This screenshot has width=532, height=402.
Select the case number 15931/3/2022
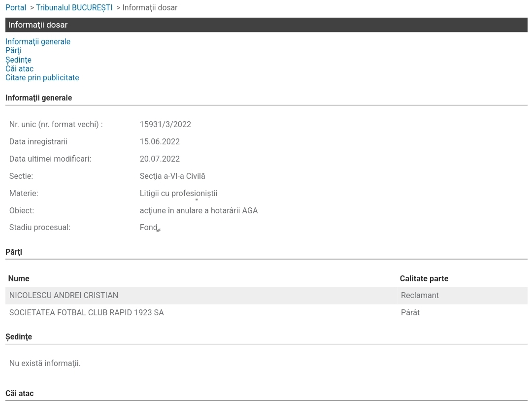pyautogui.click(x=165, y=125)
